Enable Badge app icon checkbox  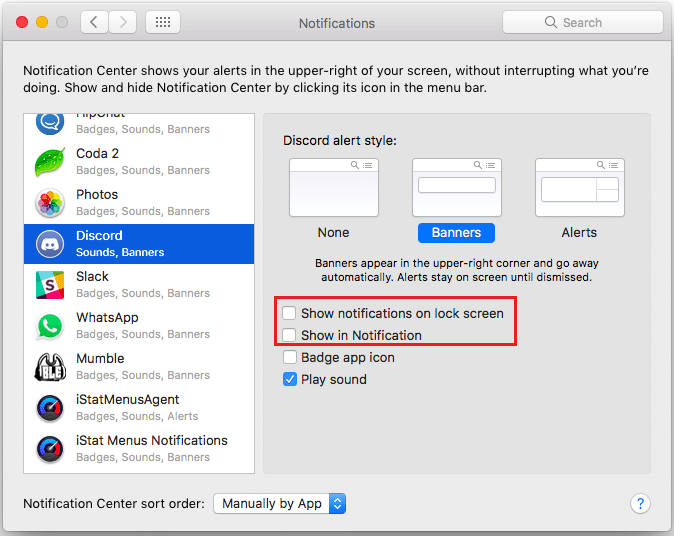point(290,358)
